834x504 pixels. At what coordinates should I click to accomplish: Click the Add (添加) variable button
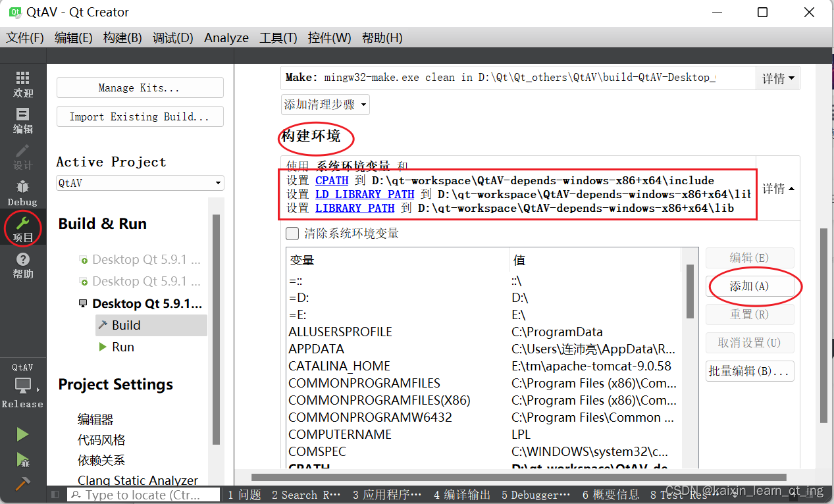coord(750,286)
